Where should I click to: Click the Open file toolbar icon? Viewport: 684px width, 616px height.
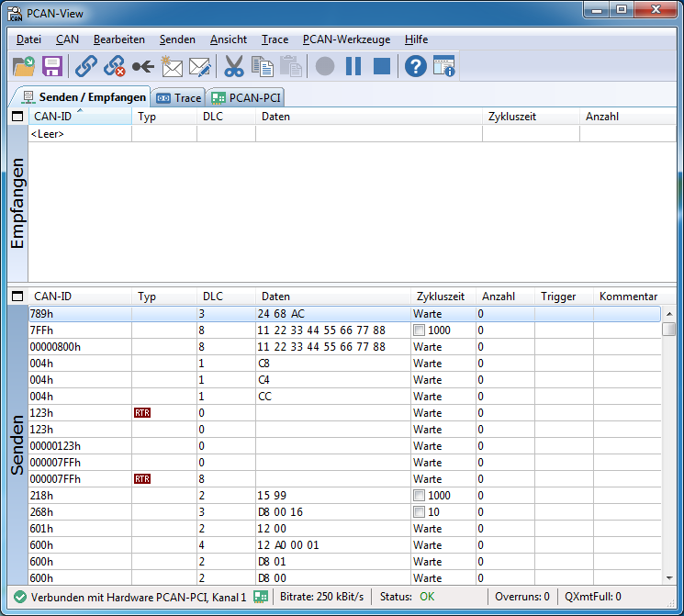24,66
